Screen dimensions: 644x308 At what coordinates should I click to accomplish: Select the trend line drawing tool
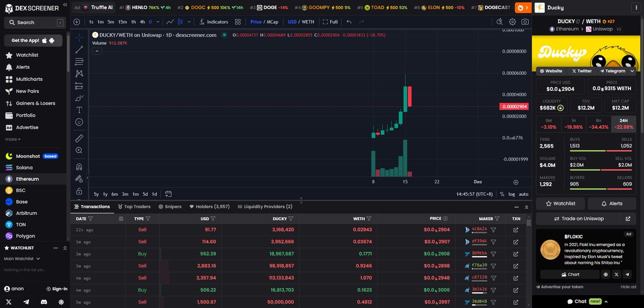79,49
